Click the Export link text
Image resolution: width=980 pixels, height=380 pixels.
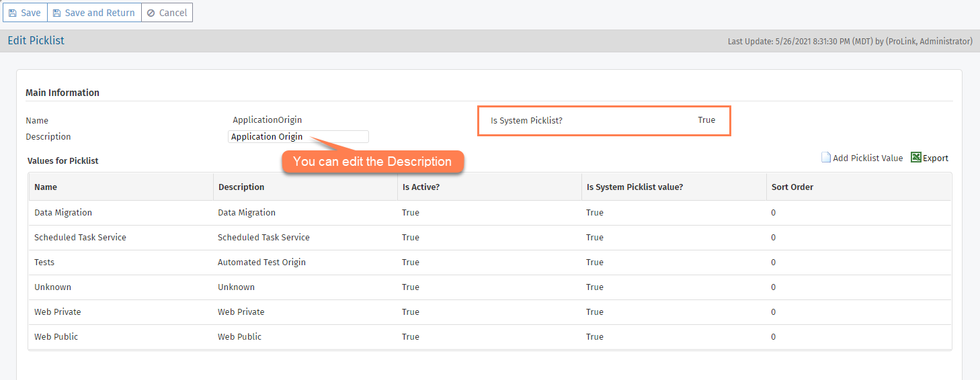[935, 158]
